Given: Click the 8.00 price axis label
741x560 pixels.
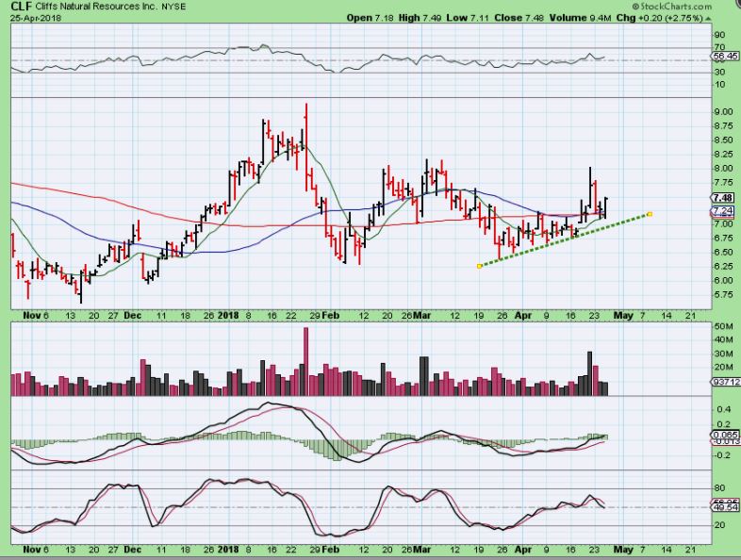Looking at the screenshot, I should 724,168.
